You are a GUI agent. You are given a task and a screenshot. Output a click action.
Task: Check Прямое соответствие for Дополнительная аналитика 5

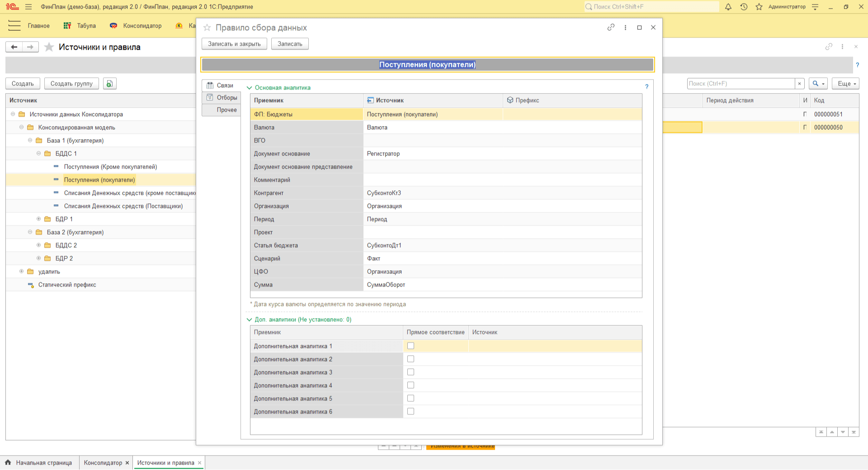410,398
